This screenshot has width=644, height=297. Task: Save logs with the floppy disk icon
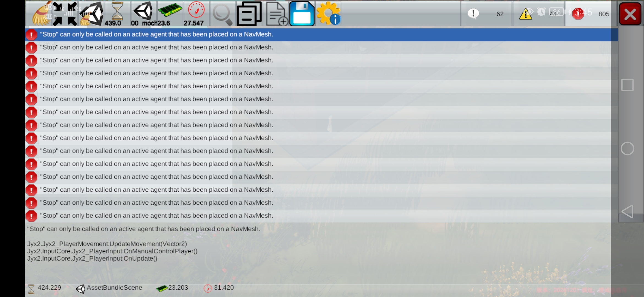tap(302, 14)
